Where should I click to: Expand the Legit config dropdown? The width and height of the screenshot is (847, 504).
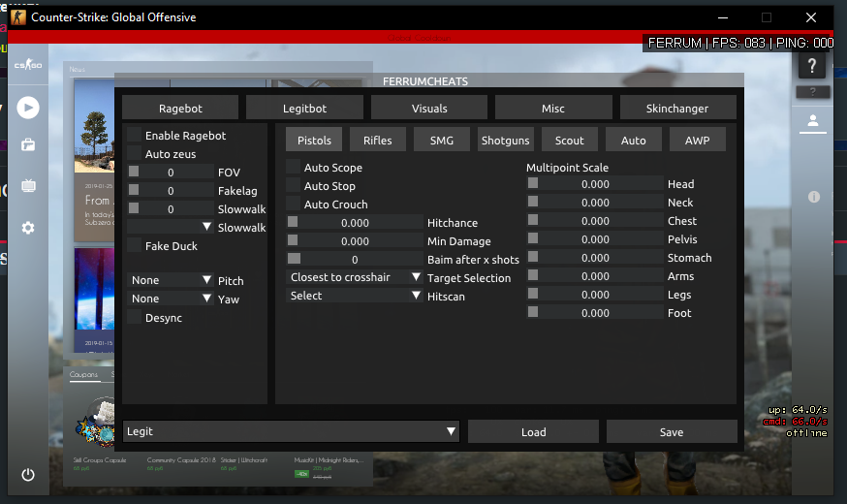coord(291,431)
